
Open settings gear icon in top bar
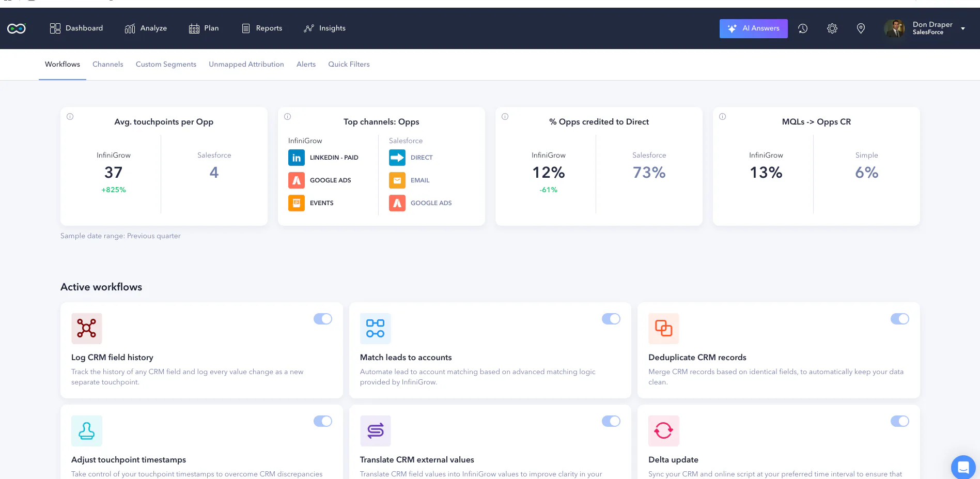[832, 28]
